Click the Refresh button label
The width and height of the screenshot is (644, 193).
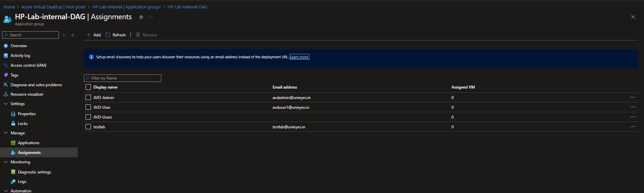(119, 35)
